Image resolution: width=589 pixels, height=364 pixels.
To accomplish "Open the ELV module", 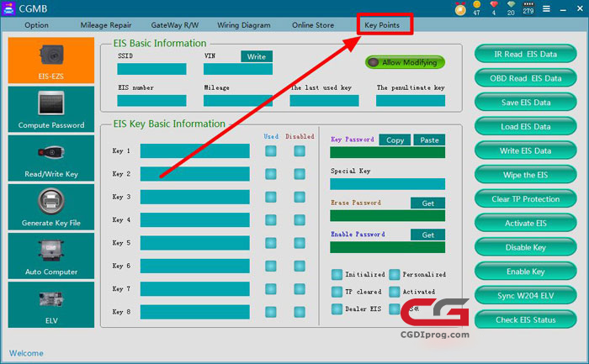I will pyautogui.click(x=51, y=304).
